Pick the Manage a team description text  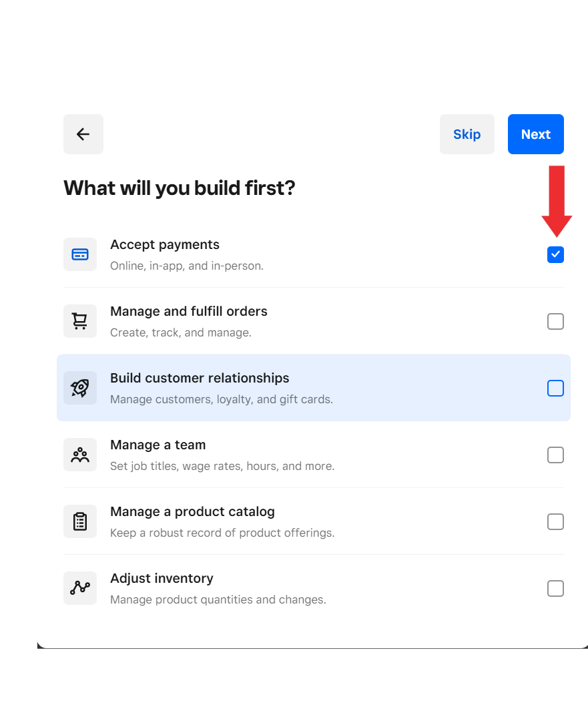coord(222,466)
